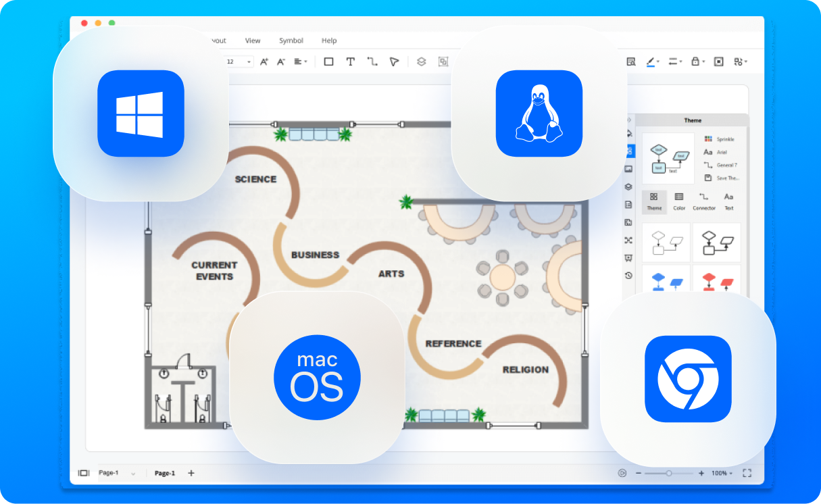Collapse the Theme panel expander arrow
Screen dimensions: 821x504
pos(629,120)
